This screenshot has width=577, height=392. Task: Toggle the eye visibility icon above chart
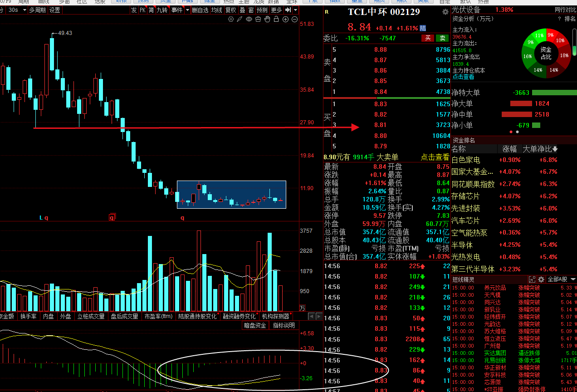(249, 19)
